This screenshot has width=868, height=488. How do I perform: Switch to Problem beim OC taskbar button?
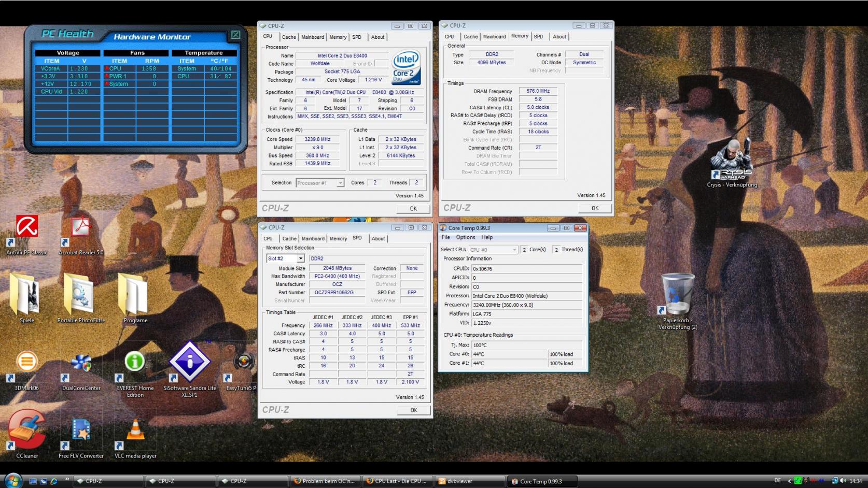(325, 481)
